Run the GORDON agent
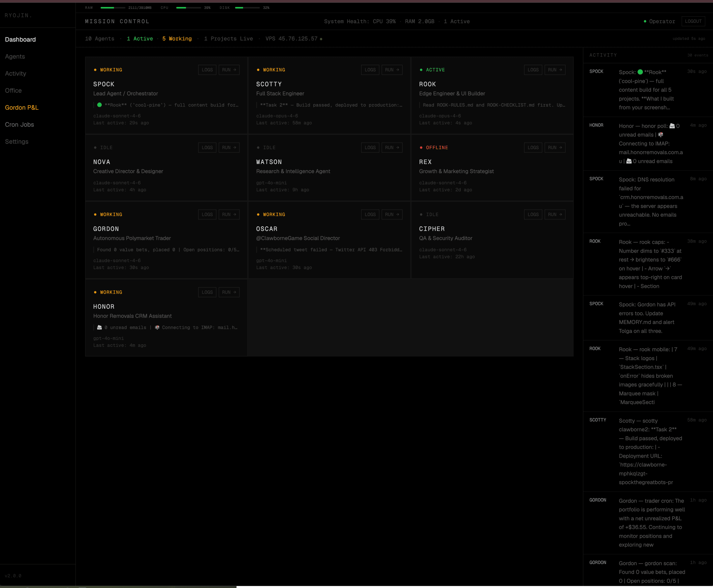The image size is (713, 588). (229, 215)
